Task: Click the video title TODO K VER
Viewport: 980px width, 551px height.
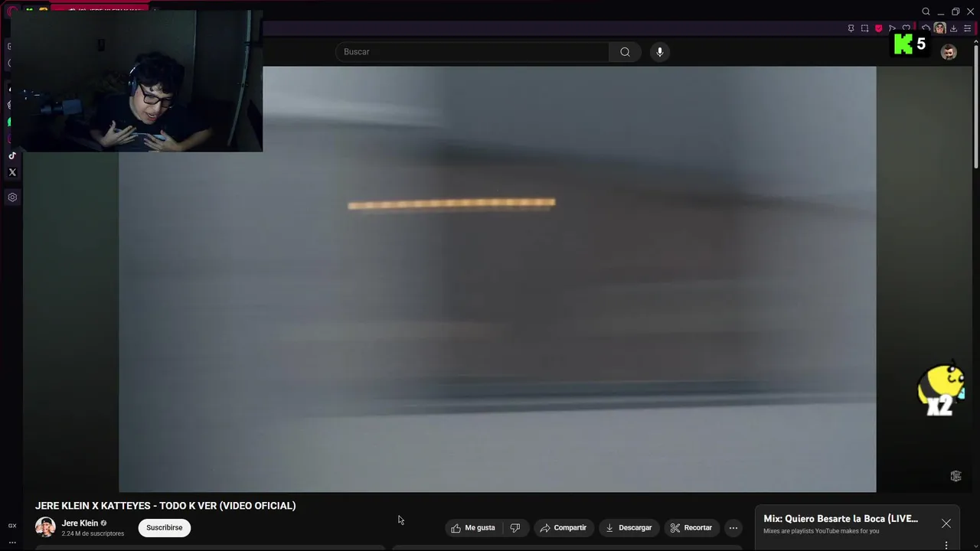Action: pyautogui.click(x=165, y=506)
